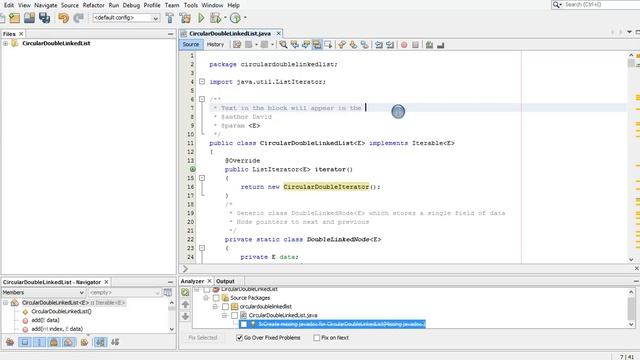Click the Uncomment icon in editor toolbar
640x360 pixels.
[x=440, y=44]
